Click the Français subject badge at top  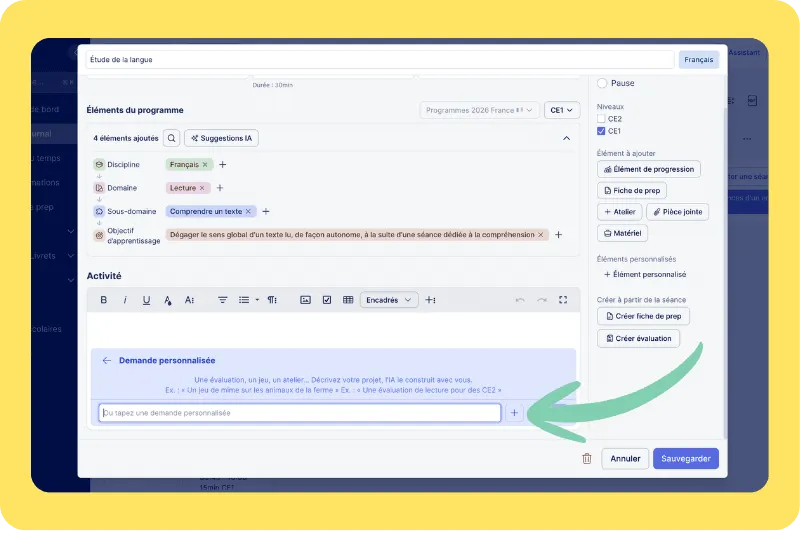(x=698, y=60)
